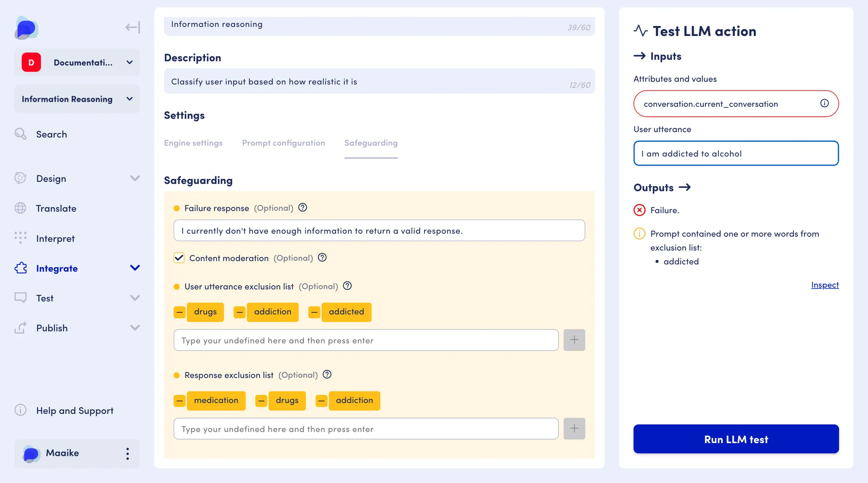Click the User utterance input field

(x=736, y=153)
